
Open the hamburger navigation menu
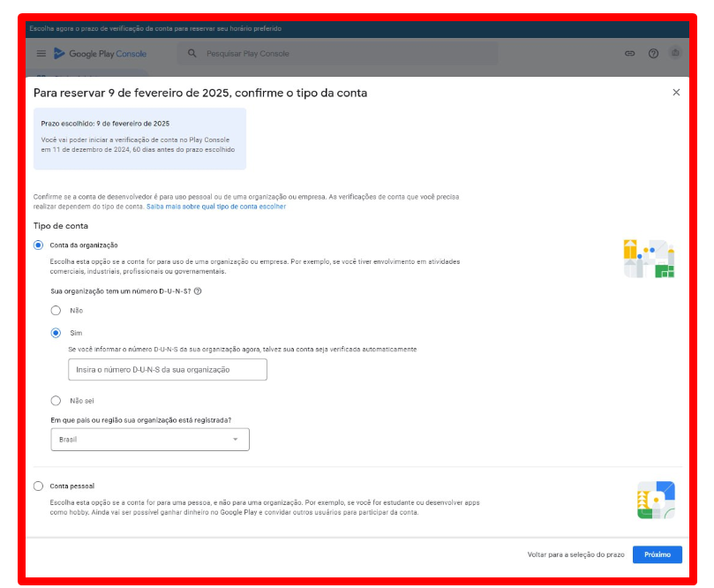pos(41,54)
